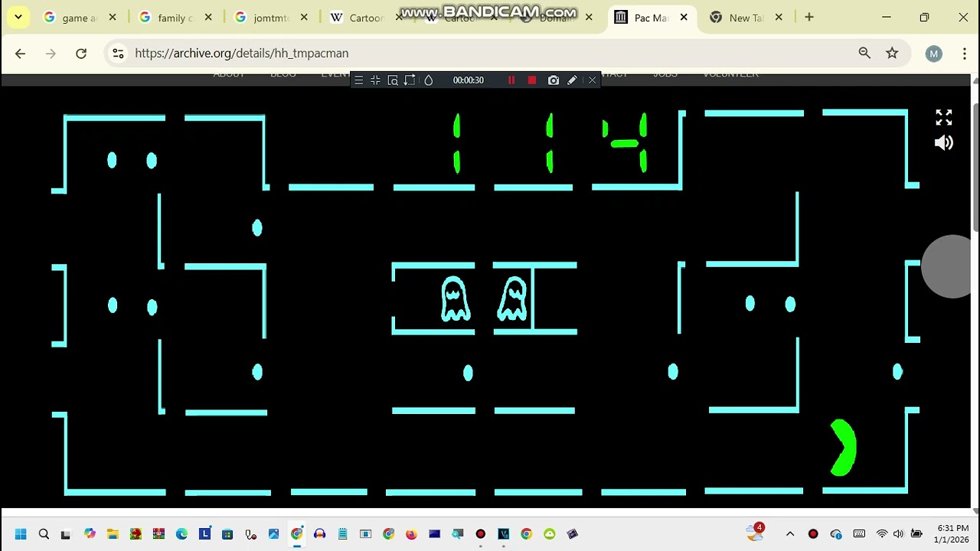The height and width of the screenshot is (551, 980).
Task: Open File Explorer from taskbar
Action: (x=113, y=534)
